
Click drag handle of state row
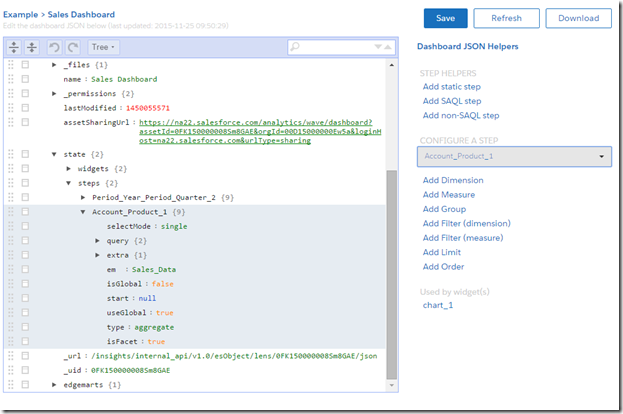coord(11,154)
